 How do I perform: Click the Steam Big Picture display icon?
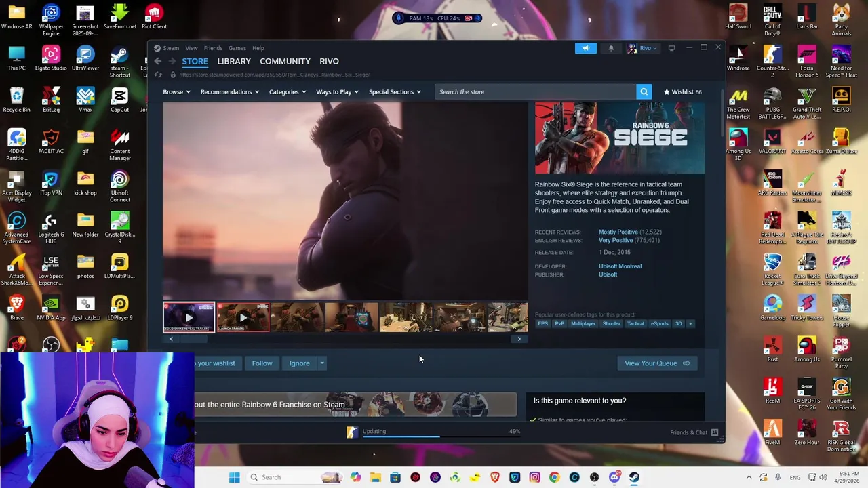[671, 48]
